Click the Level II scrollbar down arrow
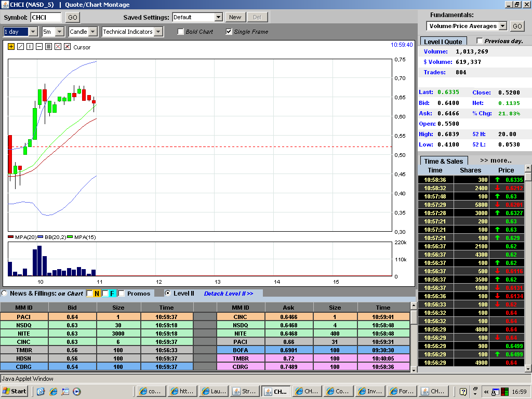This screenshot has height=399, width=532. pos(414,369)
